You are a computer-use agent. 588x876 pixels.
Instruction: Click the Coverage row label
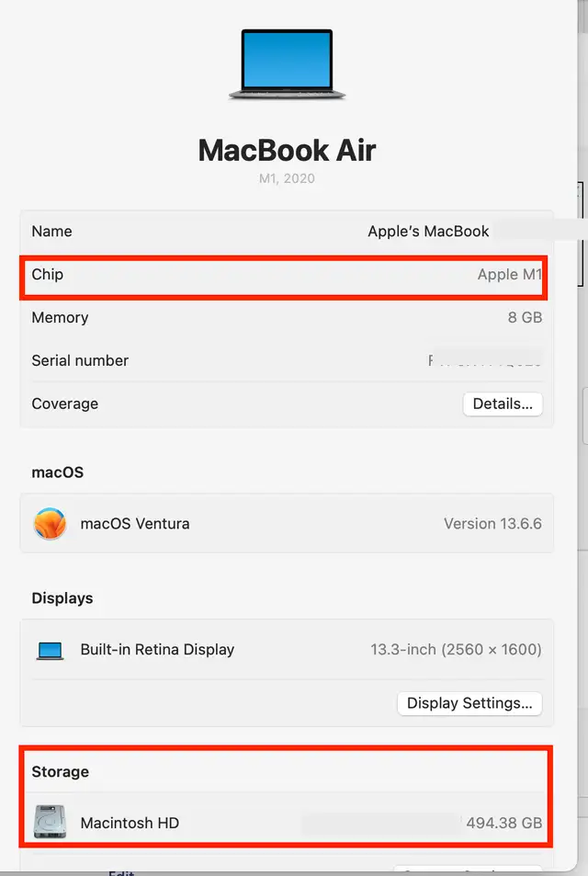click(x=65, y=404)
